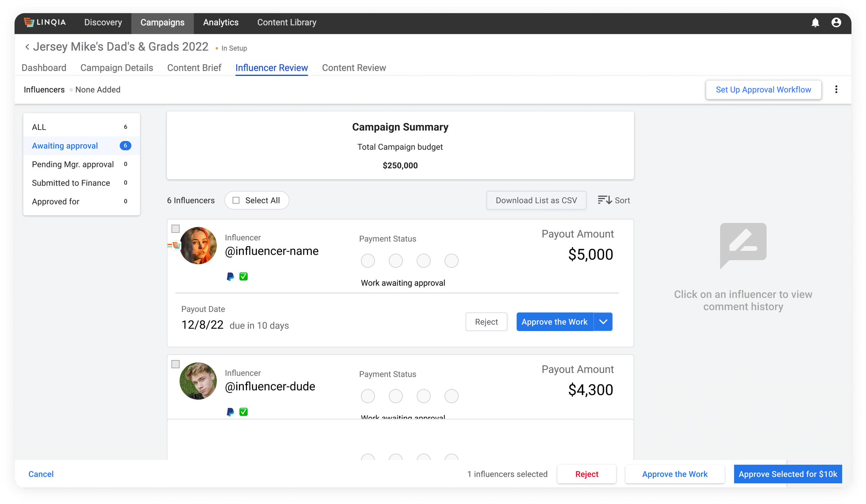The image size is (866, 504).
Task: Open the Analytics menu item
Action: point(221,23)
